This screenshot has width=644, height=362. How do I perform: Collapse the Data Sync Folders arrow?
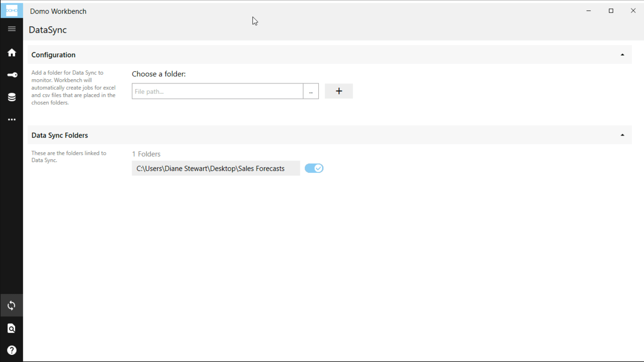[x=622, y=135]
